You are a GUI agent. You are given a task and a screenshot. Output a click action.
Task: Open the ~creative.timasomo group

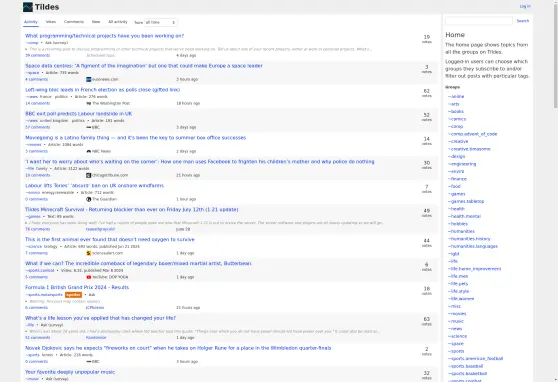pos(469,149)
